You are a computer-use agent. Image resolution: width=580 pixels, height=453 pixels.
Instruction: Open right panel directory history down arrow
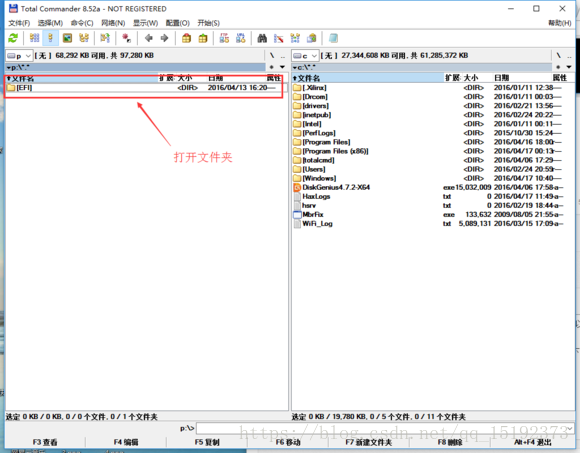(x=569, y=67)
